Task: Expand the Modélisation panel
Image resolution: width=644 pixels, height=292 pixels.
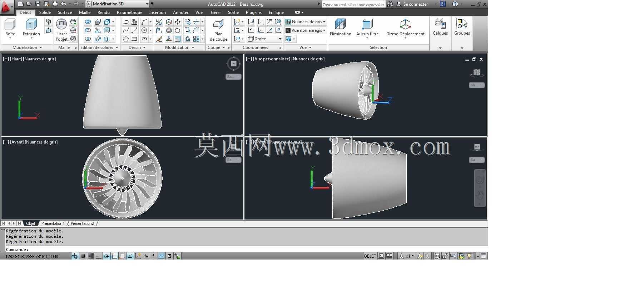Action: (x=27, y=47)
